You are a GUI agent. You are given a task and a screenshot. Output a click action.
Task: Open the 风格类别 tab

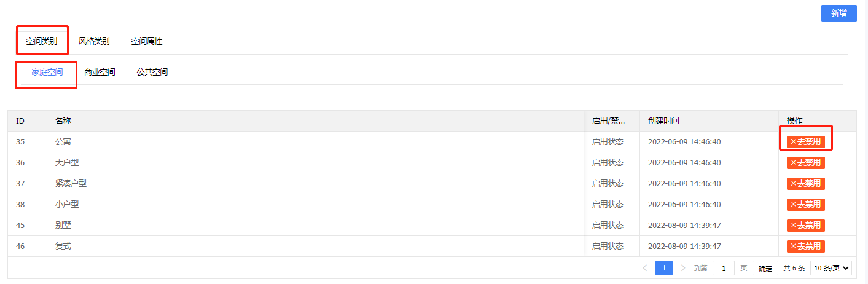click(x=94, y=42)
